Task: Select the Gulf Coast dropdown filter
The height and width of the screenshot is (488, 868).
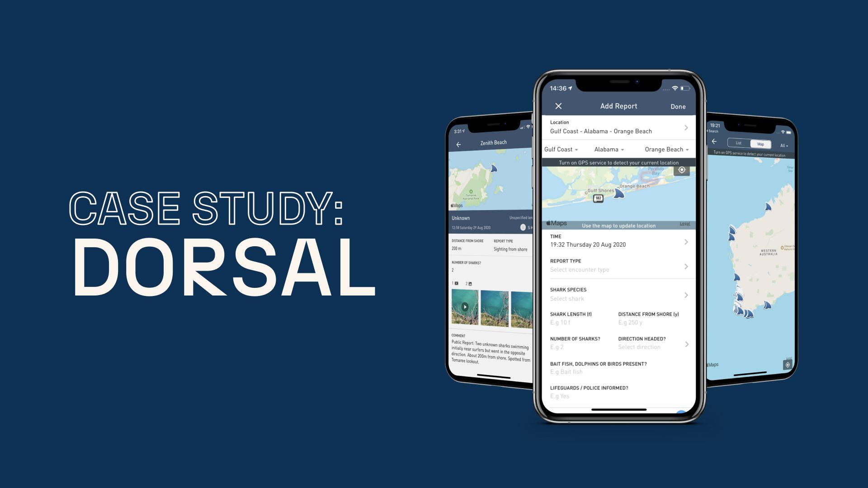Action: 566,149
